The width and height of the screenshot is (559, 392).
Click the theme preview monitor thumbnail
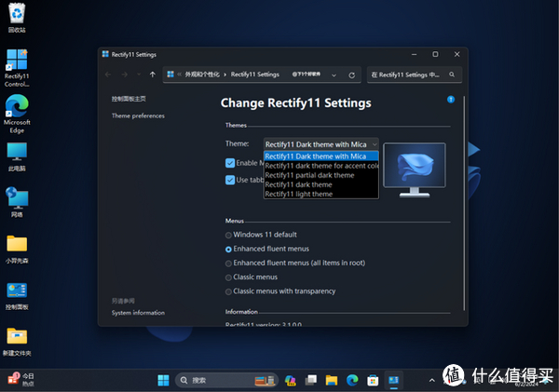coord(415,169)
